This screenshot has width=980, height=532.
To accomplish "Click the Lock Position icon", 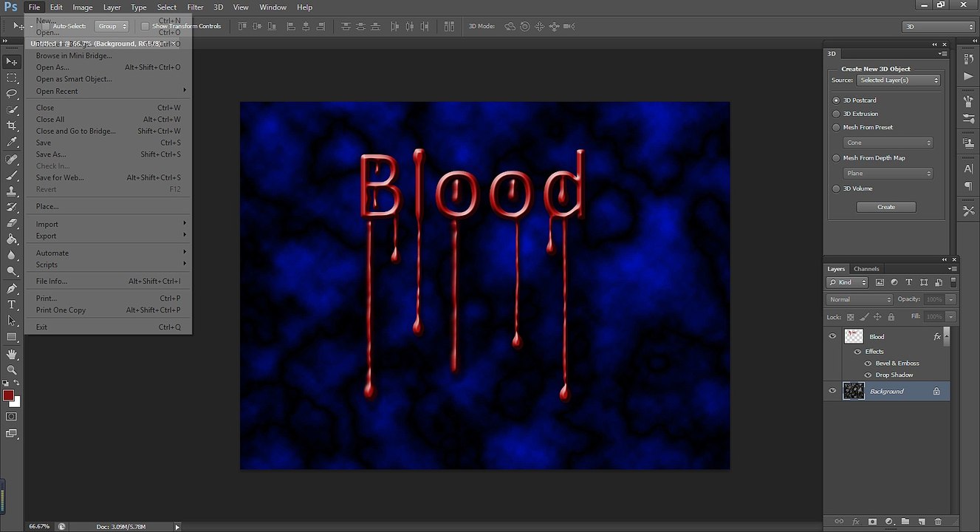I will 877,317.
